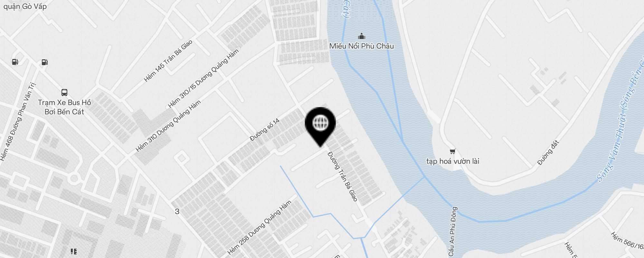The height and width of the screenshot is (258, 644).
Task: Select the Miếu Nổi Phù Châu label
Action: 362,46
